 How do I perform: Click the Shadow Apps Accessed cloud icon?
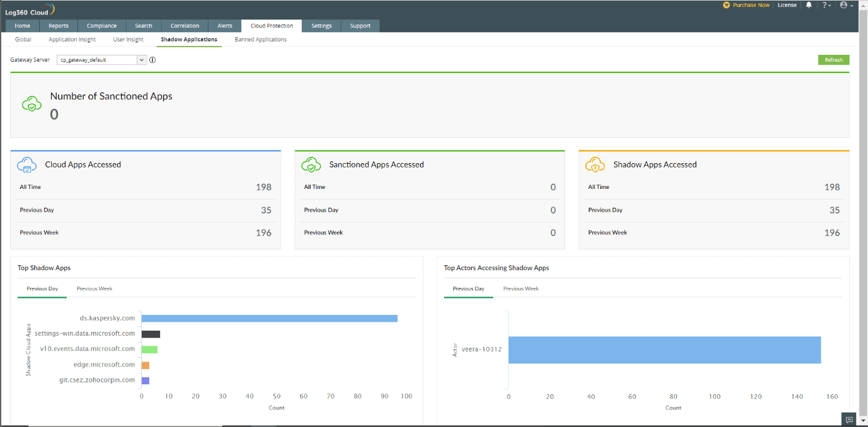595,164
